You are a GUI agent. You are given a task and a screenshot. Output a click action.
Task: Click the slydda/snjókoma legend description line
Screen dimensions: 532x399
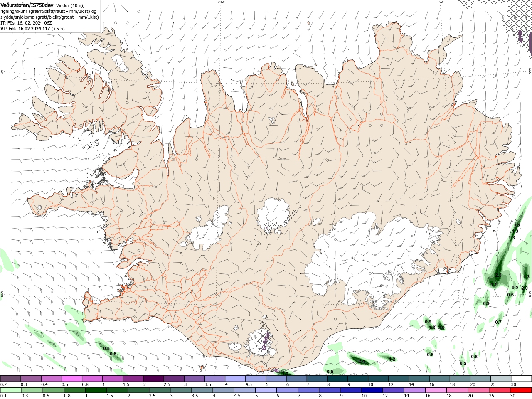(x=49, y=17)
